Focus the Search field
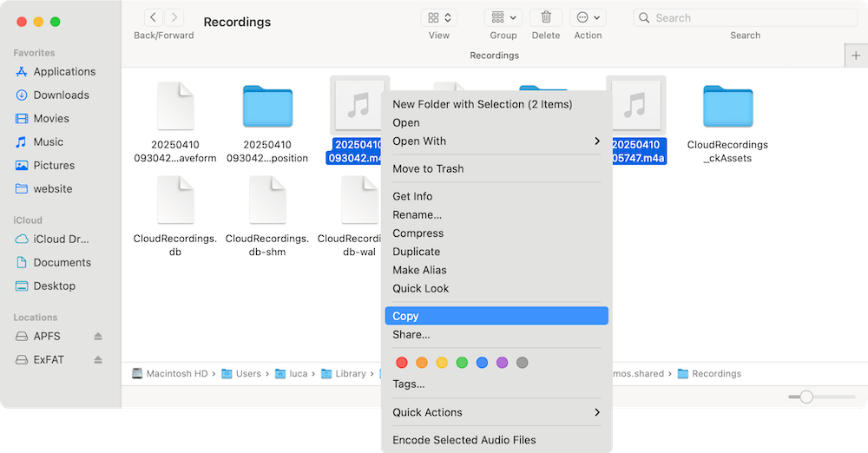Screen dimensions: 868x453 pos(745,17)
